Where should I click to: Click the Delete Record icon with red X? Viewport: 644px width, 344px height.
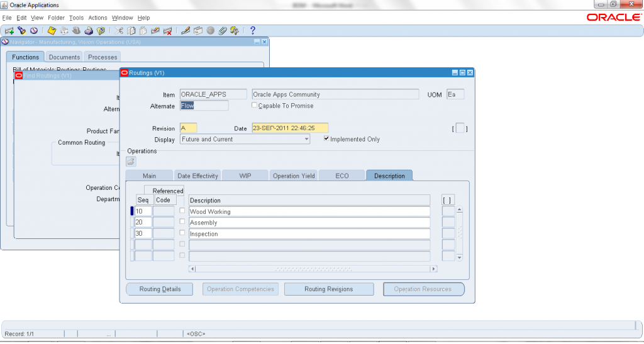pos(168,31)
